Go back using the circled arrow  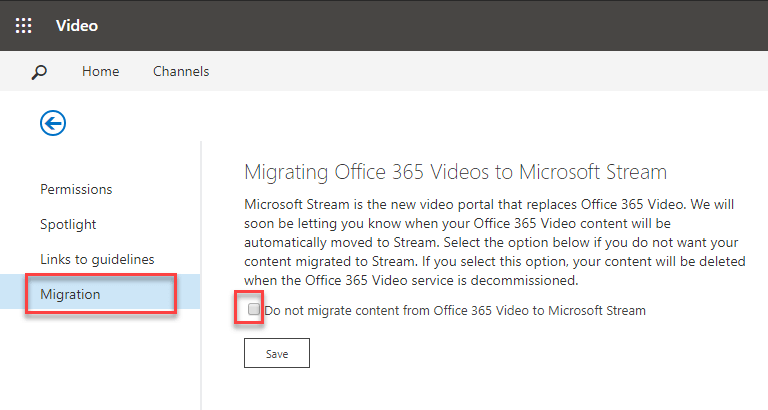pos(53,123)
